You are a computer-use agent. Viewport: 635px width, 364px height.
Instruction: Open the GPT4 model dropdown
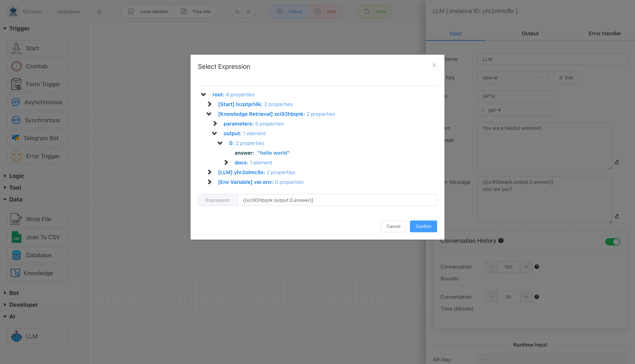click(517, 96)
